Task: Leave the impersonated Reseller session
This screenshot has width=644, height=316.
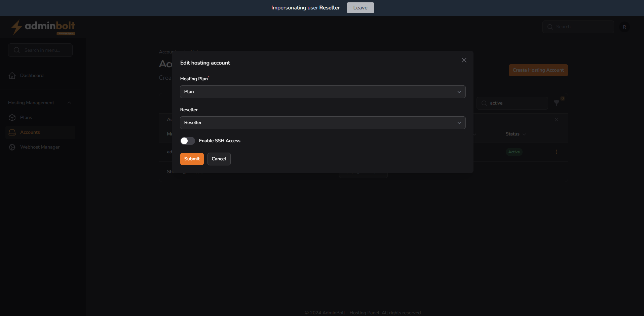Action: pyautogui.click(x=360, y=8)
